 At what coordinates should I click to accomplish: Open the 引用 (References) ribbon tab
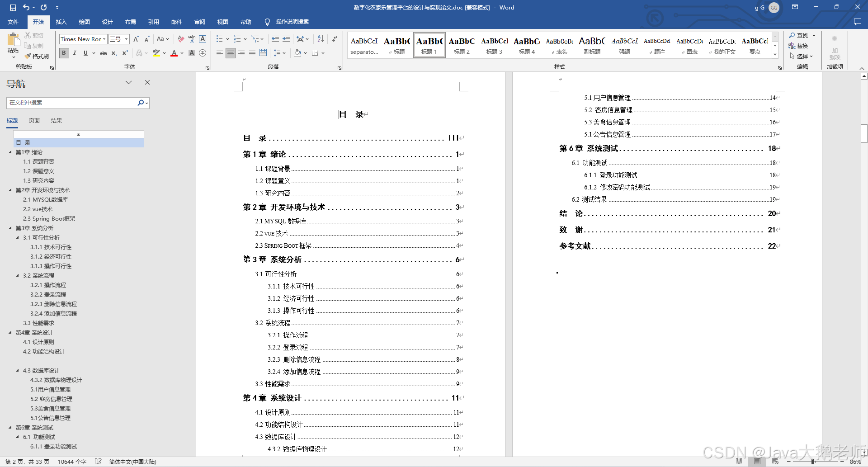point(154,22)
